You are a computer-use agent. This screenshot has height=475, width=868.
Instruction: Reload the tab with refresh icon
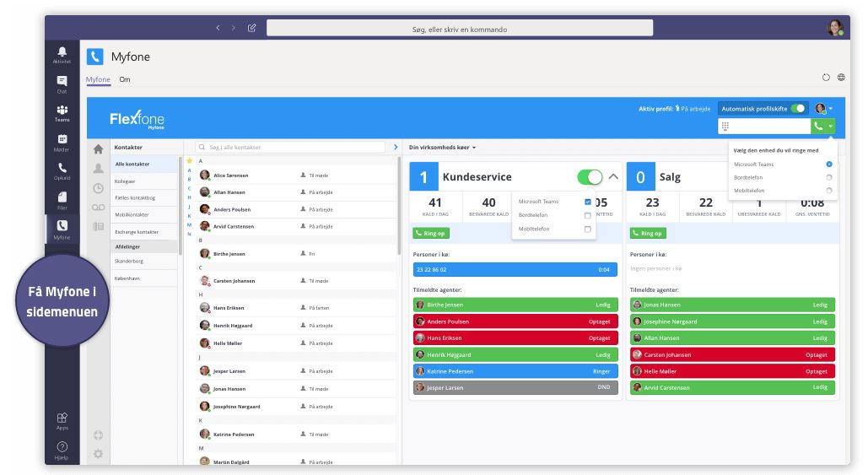coord(826,78)
